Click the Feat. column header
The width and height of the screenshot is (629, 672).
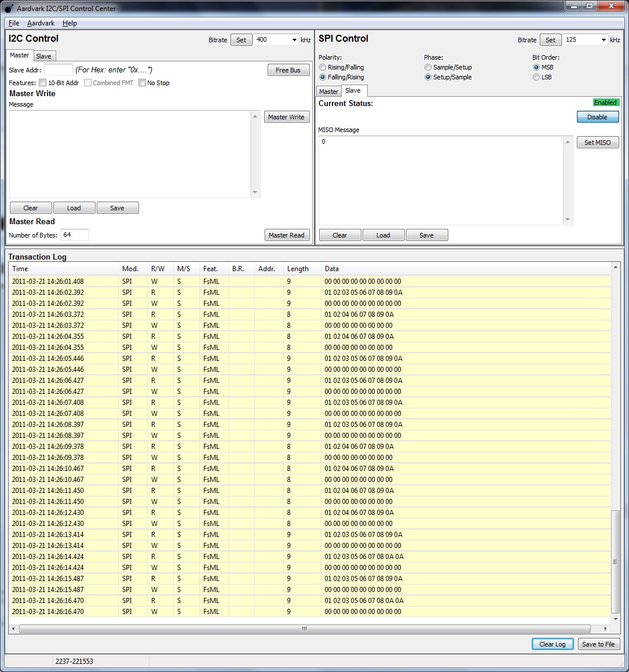click(214, 269)
